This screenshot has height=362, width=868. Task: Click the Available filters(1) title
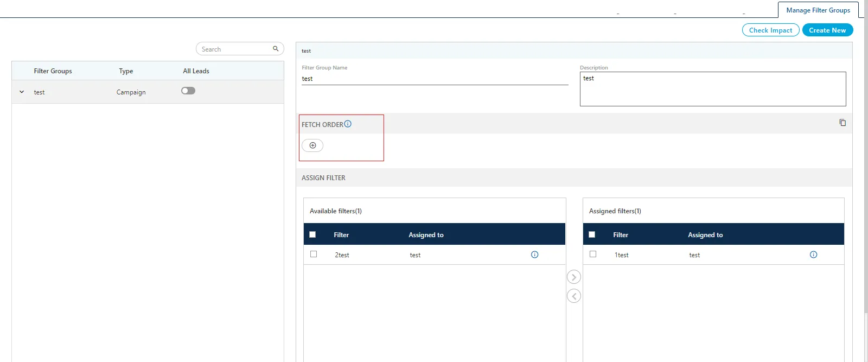[x=336, y=211]
